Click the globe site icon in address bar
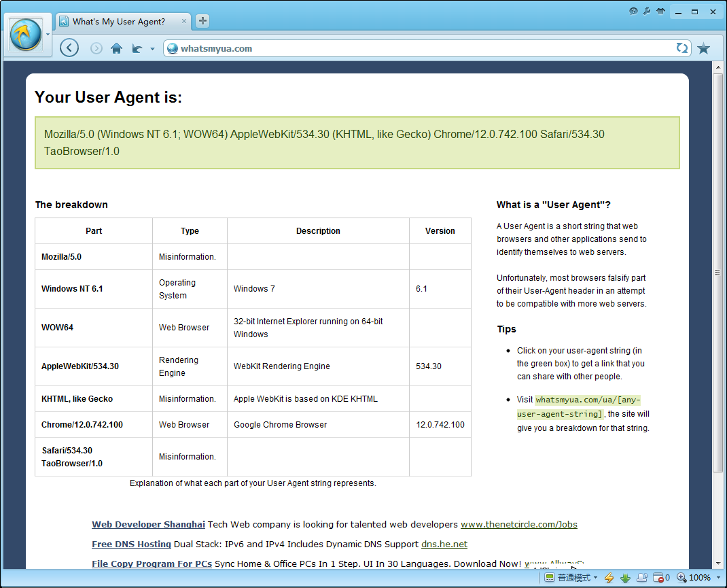Image resolution: width=727 pixels, height=588 pixels. [x=173, y=48]
